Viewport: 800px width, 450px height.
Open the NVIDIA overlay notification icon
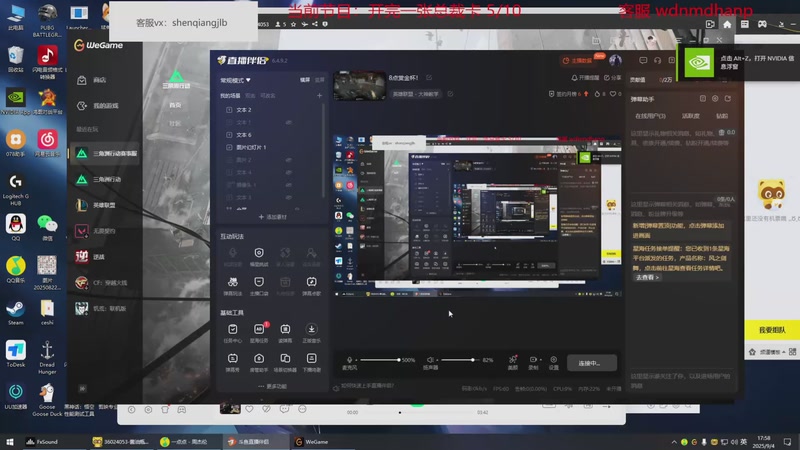point(699,62)
